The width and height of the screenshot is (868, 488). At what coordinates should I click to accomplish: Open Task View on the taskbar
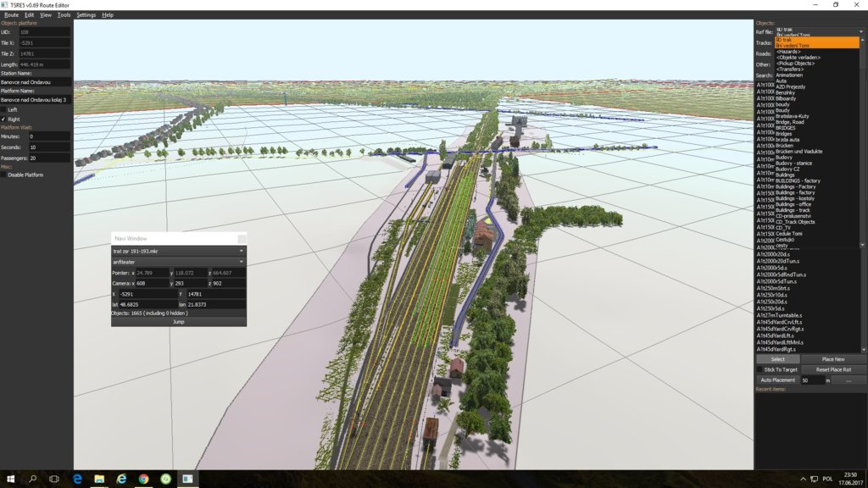[55, 479]
